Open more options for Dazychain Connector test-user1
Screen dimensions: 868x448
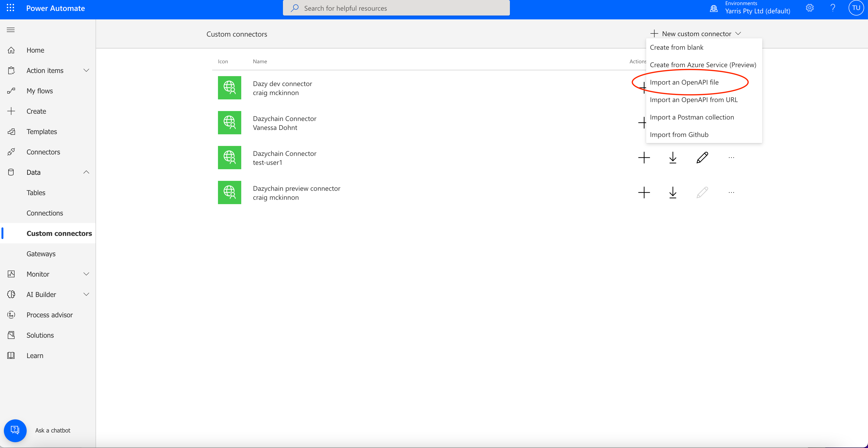coord(731,158)
